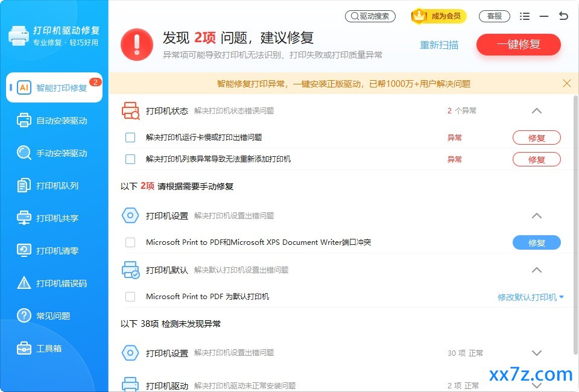This screenshot has height=392, width=579.
Task: Collapse the 打印机状态 section chevron
Action: [x=537, y=111]
